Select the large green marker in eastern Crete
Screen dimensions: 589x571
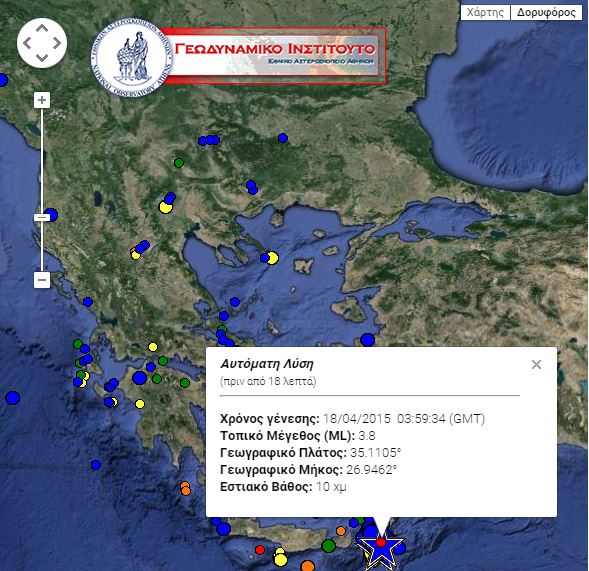(329, 545)
